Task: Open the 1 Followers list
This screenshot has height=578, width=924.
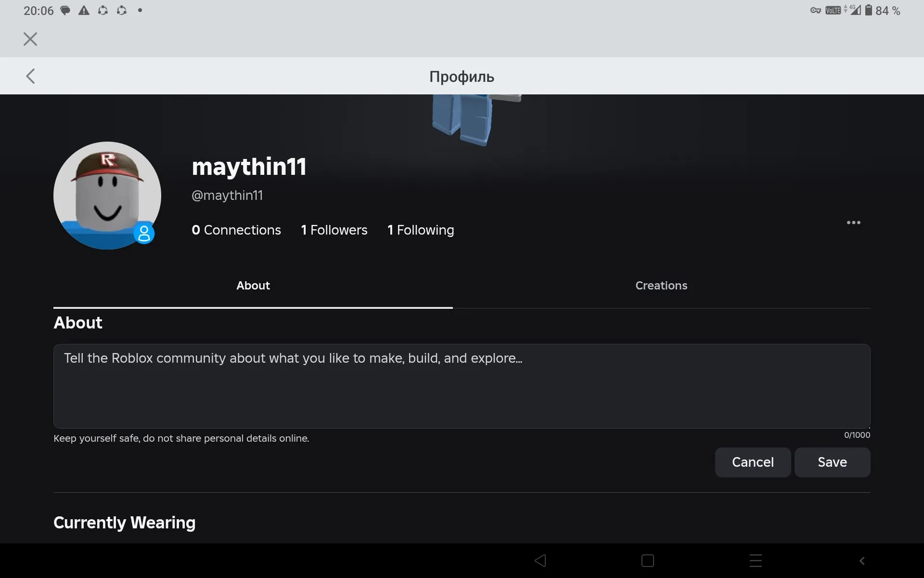Action: click(x=334, y=230)
